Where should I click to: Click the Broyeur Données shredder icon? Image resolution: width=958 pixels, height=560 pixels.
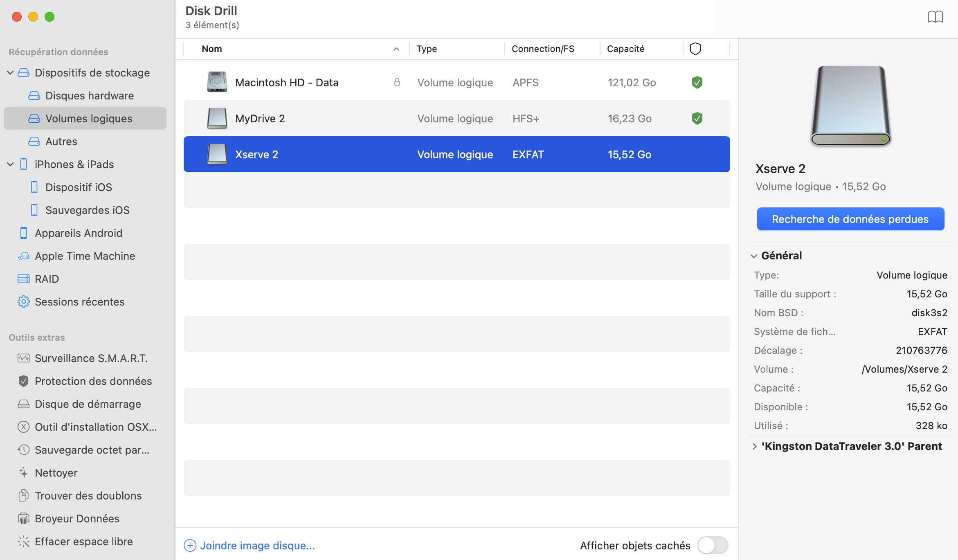pos(24,518)
